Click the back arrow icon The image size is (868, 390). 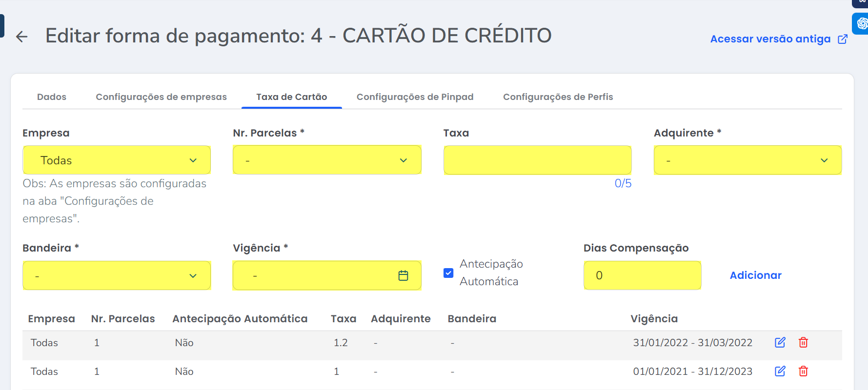(22, 37)
